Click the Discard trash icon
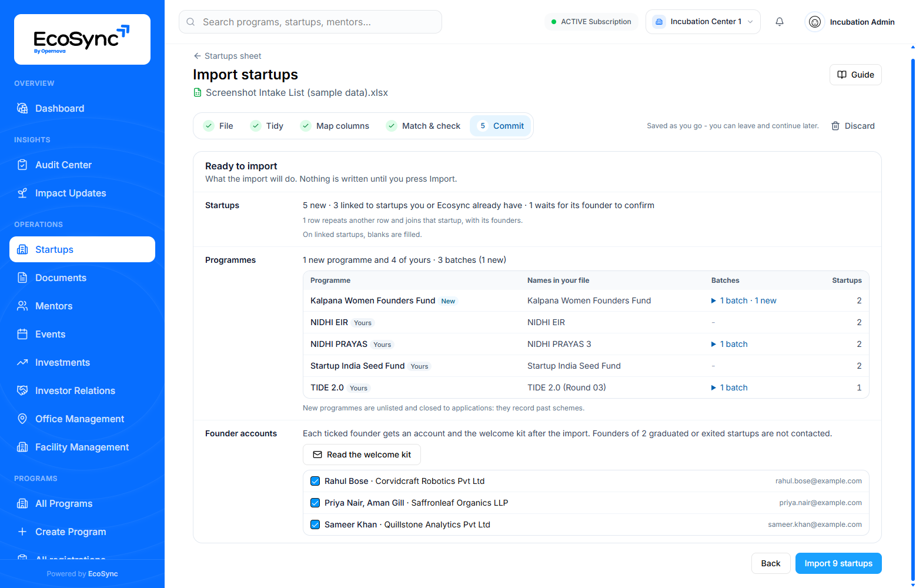916x588 pixels. [835, 126]
